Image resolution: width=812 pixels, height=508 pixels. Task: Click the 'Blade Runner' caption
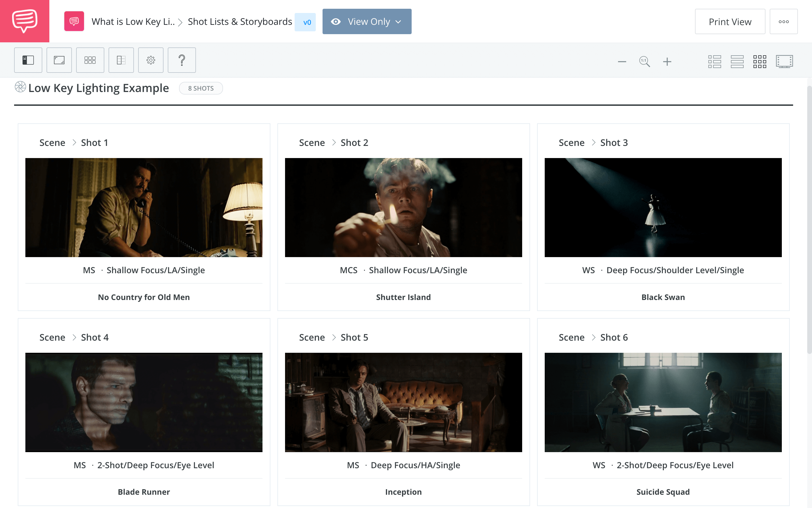pos(144,492)
